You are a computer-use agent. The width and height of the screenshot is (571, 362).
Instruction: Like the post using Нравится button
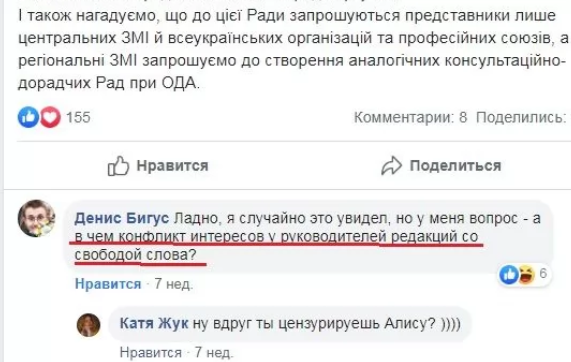pyautogui.click(x=158, y=166)
